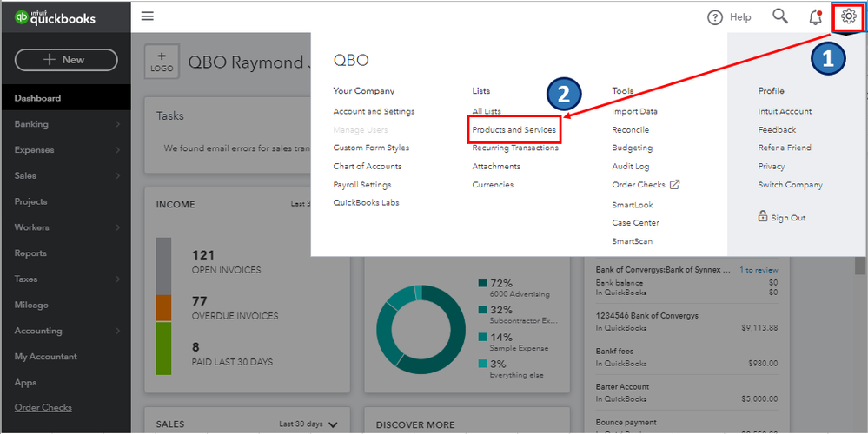
Task: Open Intuit Account profile
Action: pyautogui.click(x=785, y=111)
